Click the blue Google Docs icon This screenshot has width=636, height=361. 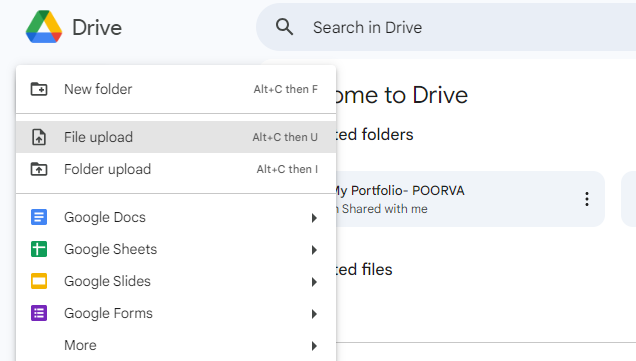coord(39,217)
